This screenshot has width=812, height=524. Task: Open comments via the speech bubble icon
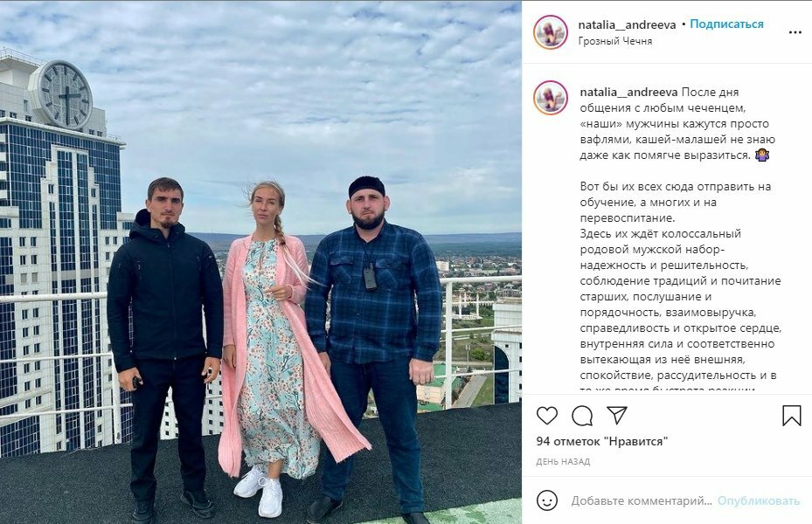pyautogui.click(x=582, y=416)
